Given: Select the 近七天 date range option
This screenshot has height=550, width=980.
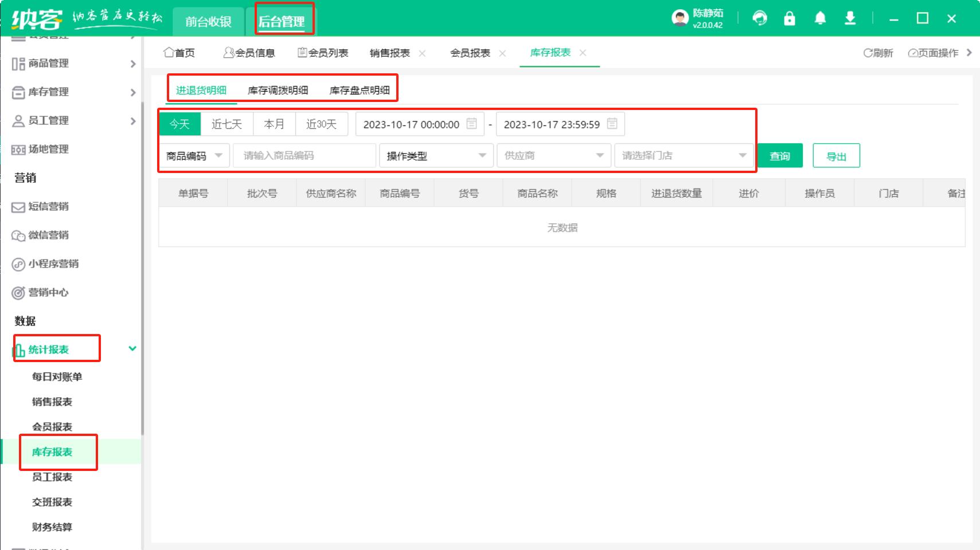Looking at the screenshot, I should (x=227, y=124).
